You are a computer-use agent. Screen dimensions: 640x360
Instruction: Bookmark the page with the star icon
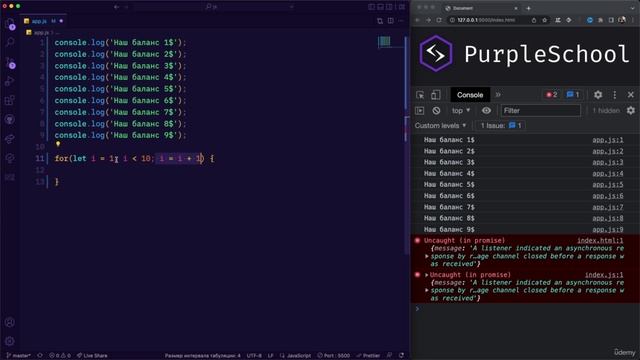[544, 20]
